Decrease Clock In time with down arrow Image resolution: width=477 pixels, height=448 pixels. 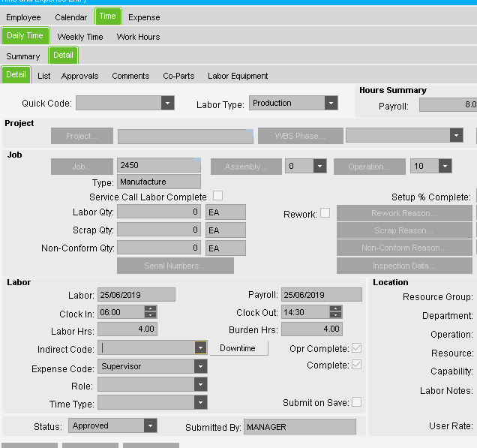pyautogui.click(x=150, y=315)
